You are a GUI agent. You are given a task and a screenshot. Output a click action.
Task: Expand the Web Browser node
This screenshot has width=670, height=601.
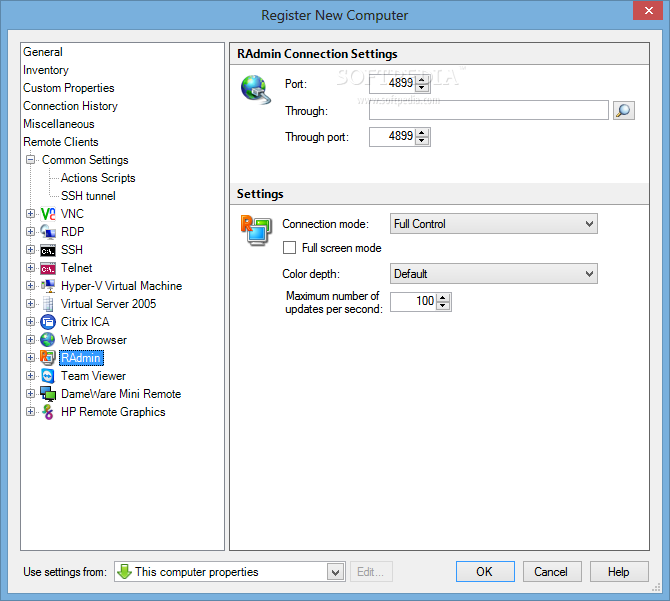[x=30, y=340]
